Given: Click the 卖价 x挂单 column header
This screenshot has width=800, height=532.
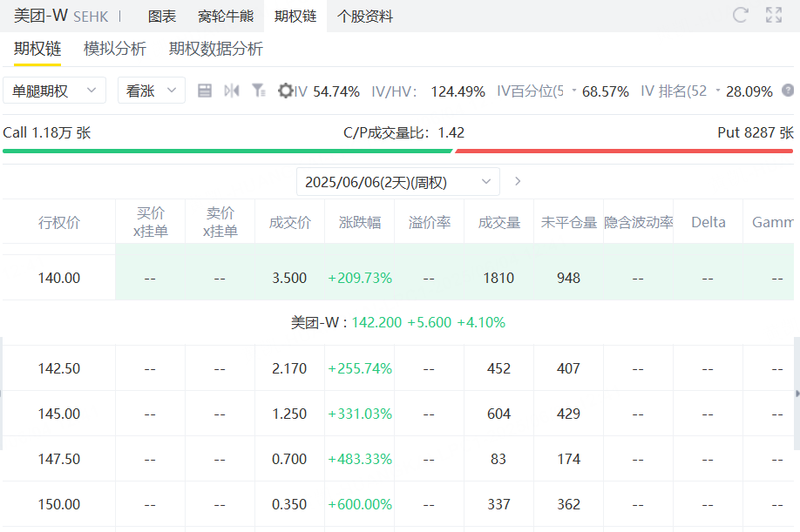Looking at the screenshot, I should coord(220,222).
